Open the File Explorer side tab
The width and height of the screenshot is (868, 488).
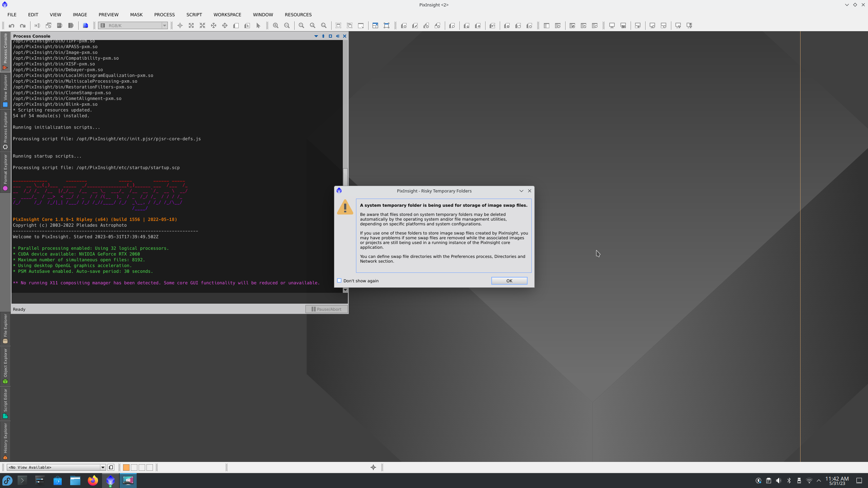click(x=5, y=329)
